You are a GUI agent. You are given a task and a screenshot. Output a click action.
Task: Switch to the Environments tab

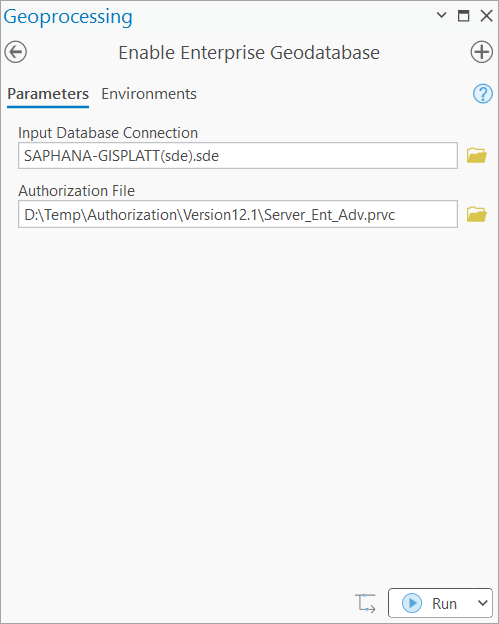(149, 94)
